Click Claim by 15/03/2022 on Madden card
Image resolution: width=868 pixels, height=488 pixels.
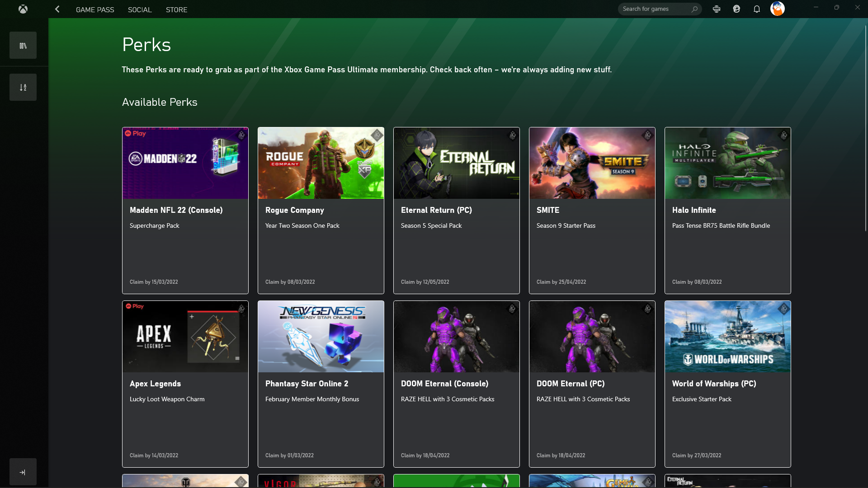pos(154,282)
